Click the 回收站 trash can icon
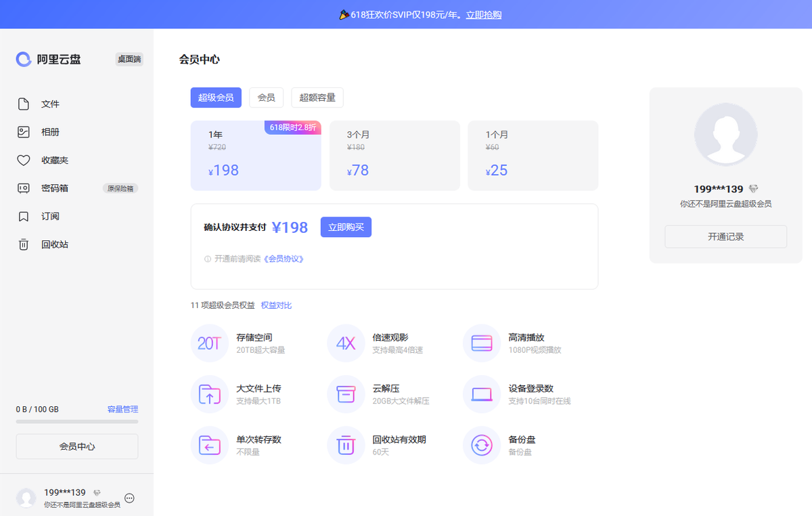Screen dimensions: 812x516 [x=24, y=244]
